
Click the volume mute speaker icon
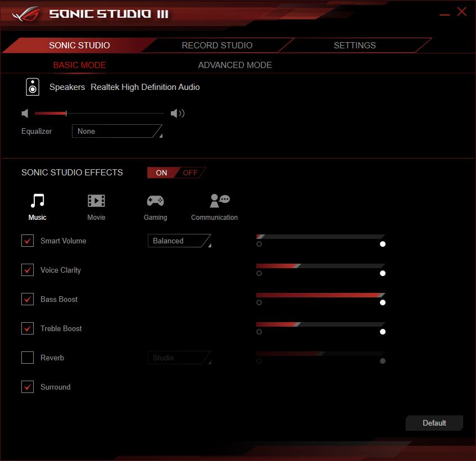coord(25,114)
